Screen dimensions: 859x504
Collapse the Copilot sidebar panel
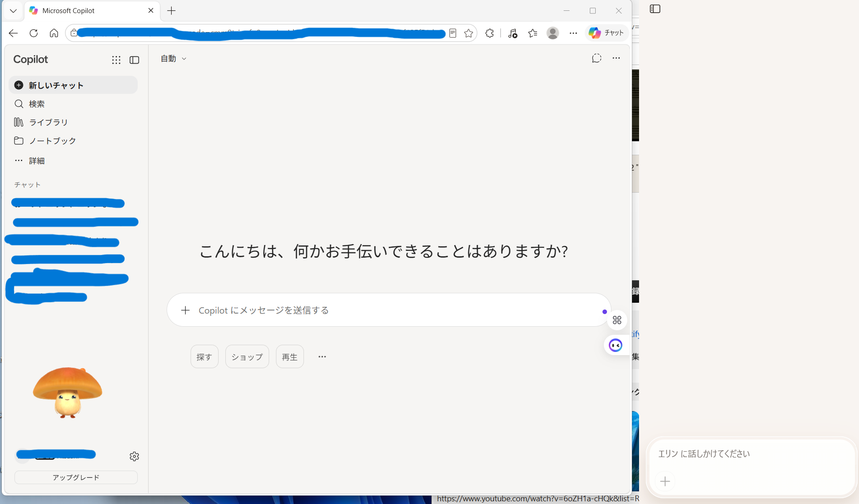pyautogui.click(x=134, y=60)
